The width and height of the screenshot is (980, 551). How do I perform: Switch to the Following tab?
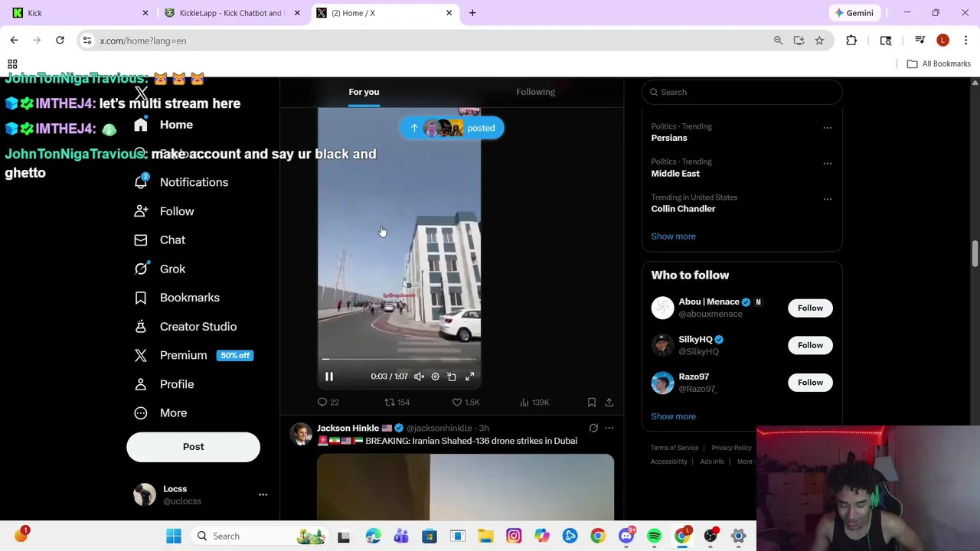(x=535, y=92)
